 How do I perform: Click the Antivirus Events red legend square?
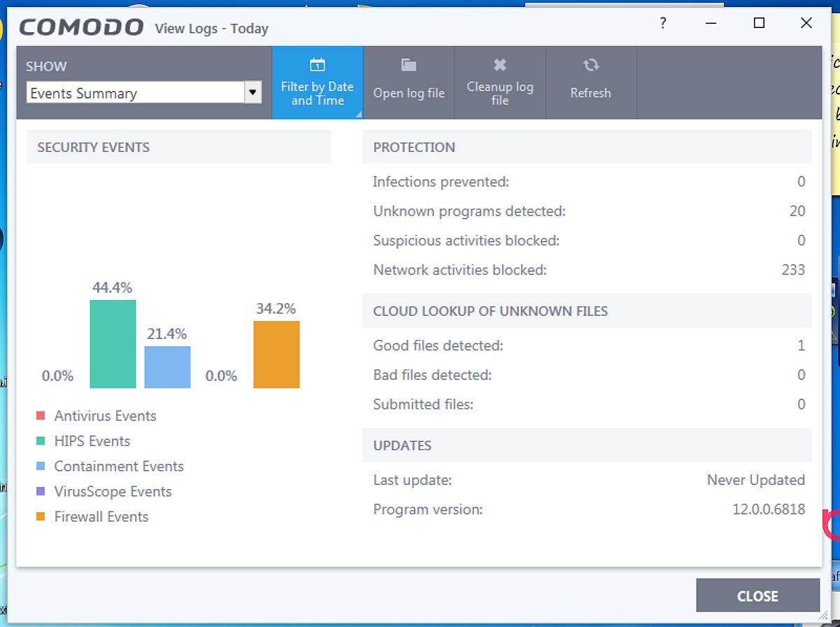41,416
